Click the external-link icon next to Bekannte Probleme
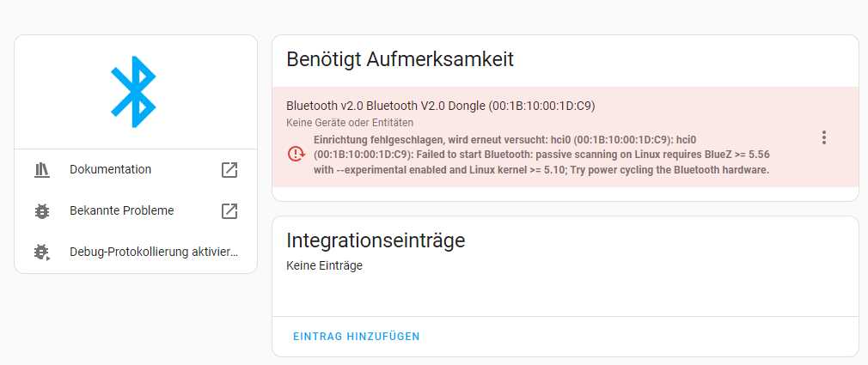 click(x=229, y=210)
